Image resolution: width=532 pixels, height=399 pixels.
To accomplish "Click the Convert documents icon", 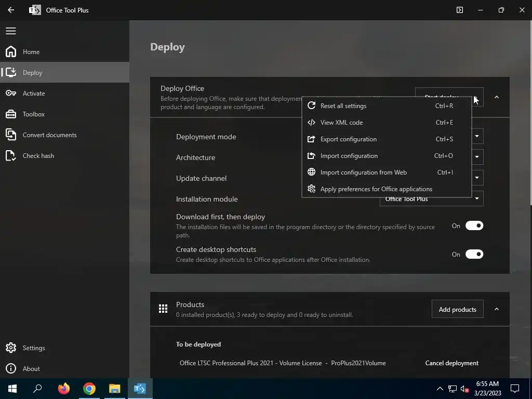I will click(x=11, y=135).
